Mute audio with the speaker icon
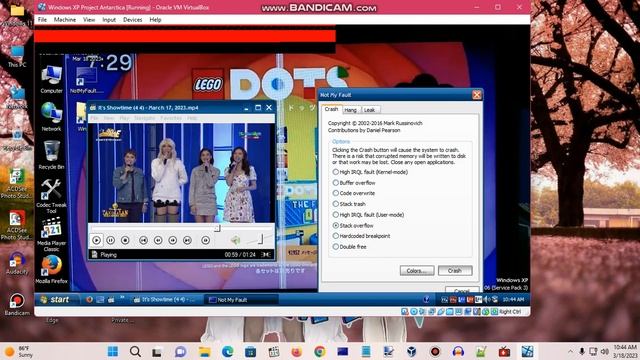640x360 pixels. [236, 240]
